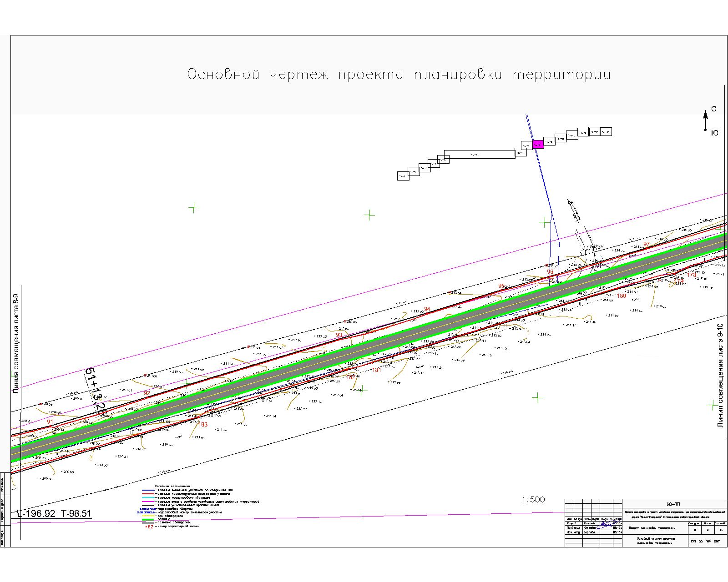Click the blue line sample in legend
728x582 pixels.
coord(148,490)
